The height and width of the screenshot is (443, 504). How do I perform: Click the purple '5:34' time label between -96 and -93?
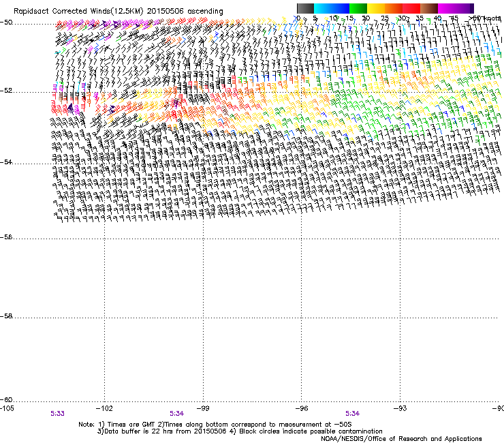(x=352, y=414)
